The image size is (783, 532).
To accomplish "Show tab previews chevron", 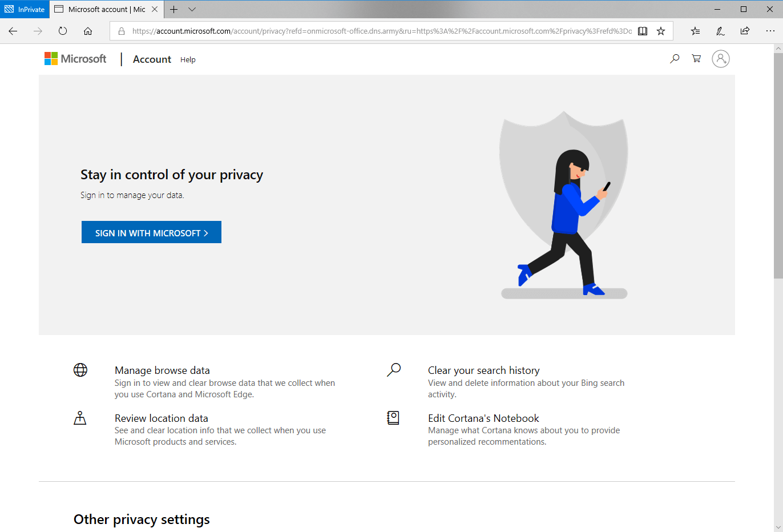I will [x=192, y=9].
